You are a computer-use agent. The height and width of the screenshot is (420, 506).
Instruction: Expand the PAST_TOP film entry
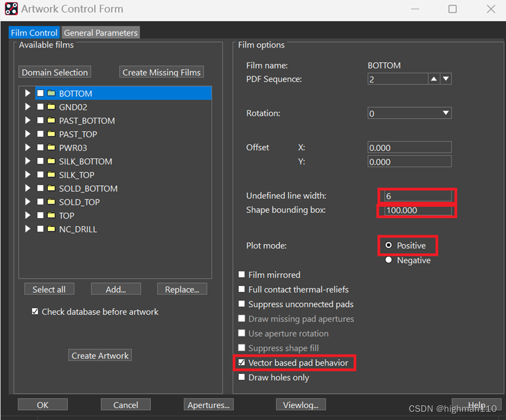coord(27,135)
